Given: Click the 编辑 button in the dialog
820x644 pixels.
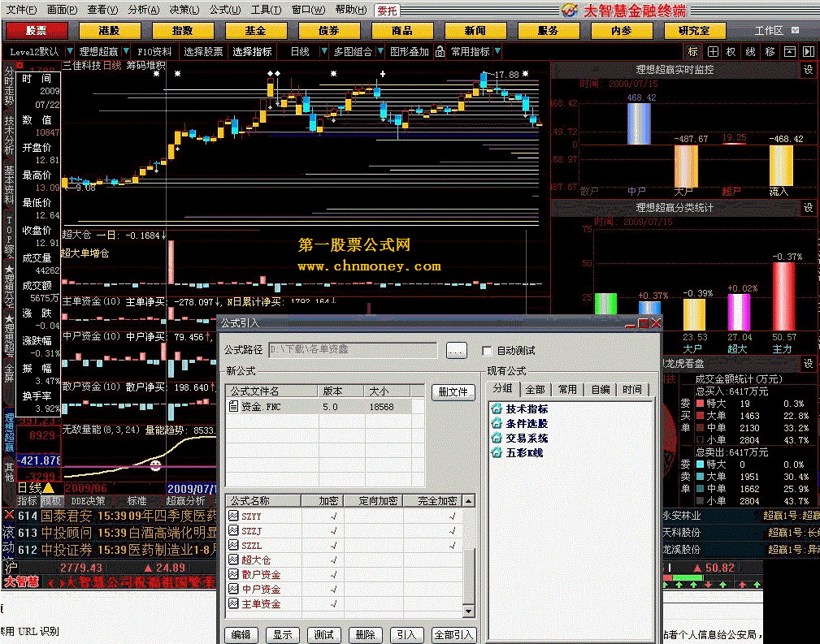Looking at the screenshot, I should 241,634.
